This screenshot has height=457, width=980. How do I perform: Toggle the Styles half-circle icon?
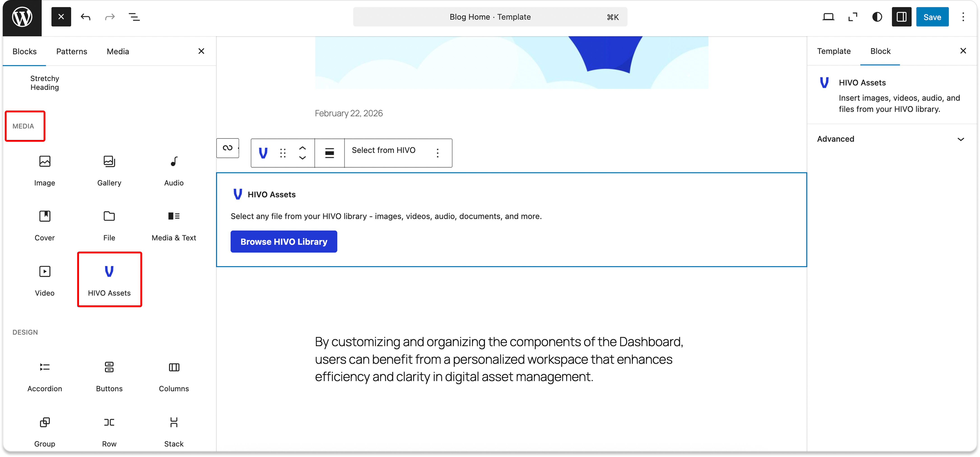click(x=877, y=17)
